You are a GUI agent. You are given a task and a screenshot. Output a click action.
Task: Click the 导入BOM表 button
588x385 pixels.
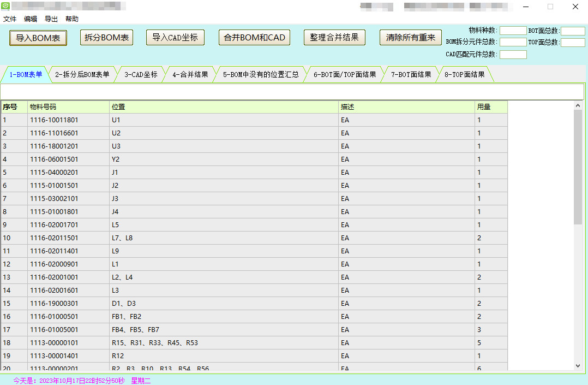pos(38,38)
